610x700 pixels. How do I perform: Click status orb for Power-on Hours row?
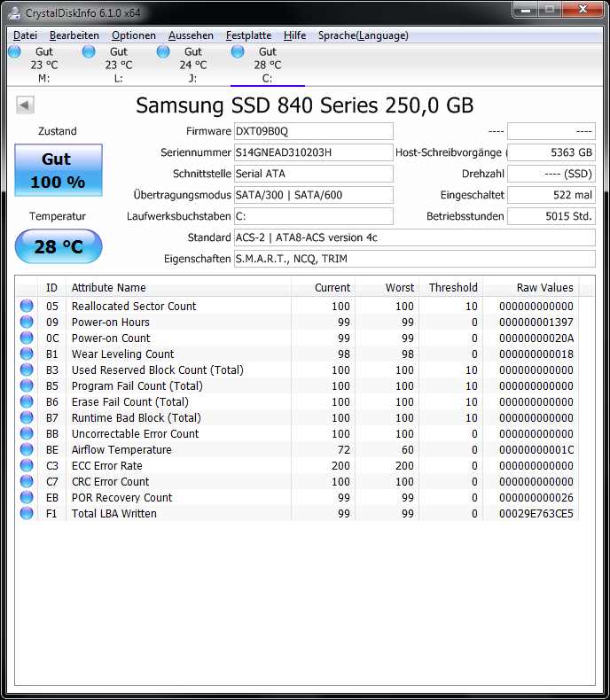point(27,322)
